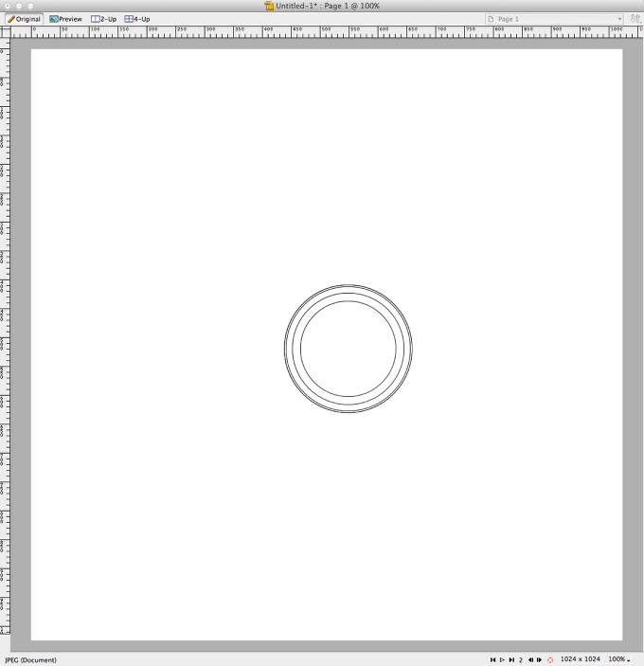The height and width of the screenshot is (666, 644).
Task: Step to previous frame
Action: click(x=530, y=659)
